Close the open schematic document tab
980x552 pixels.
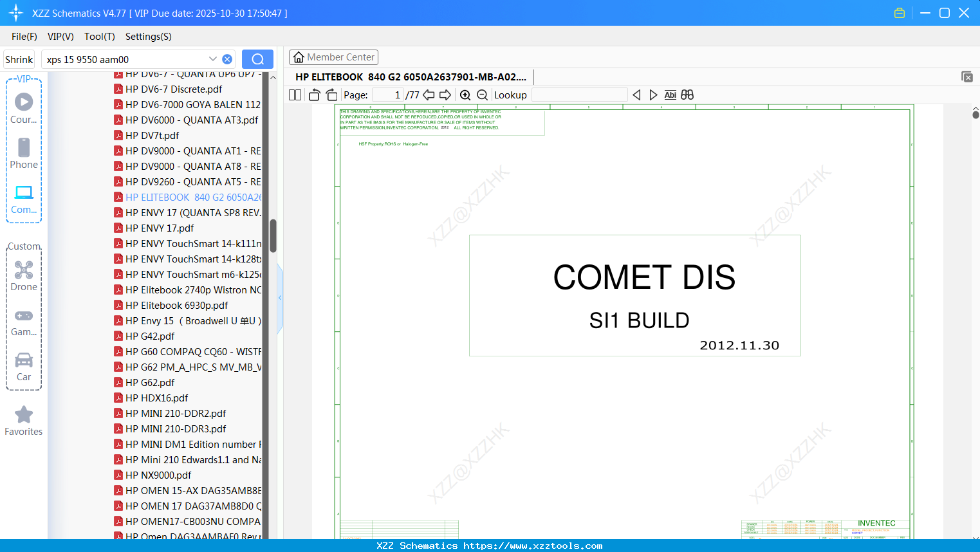(x=967, y=77)
